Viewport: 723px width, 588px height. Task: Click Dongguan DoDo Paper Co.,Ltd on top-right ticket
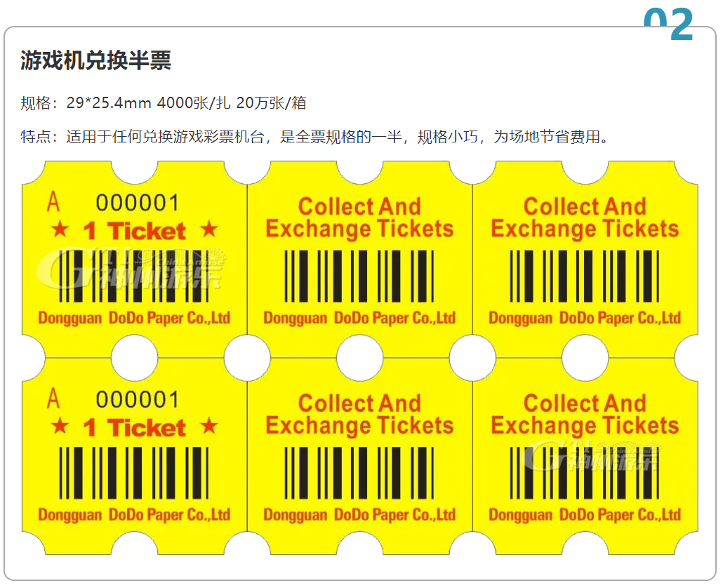[585, 317]
